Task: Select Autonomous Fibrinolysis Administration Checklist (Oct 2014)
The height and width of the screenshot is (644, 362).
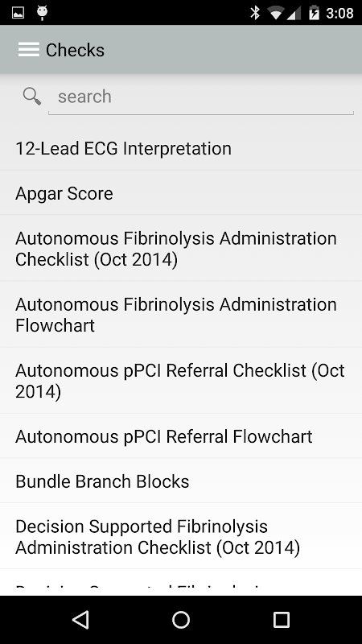Action: (x=181, y=248)
